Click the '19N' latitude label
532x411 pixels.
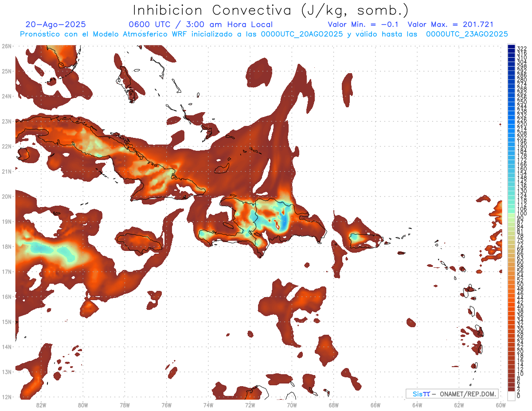click(x=7, y=221)
